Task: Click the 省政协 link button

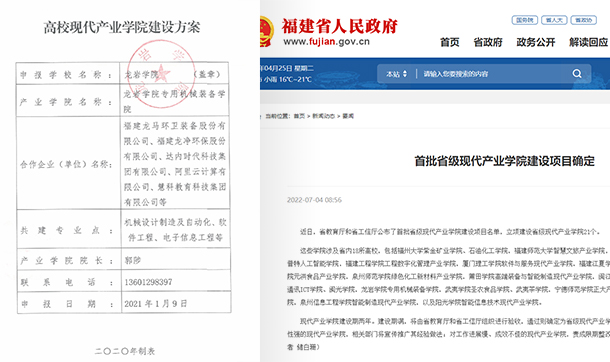Action: [x=584, y=20]
